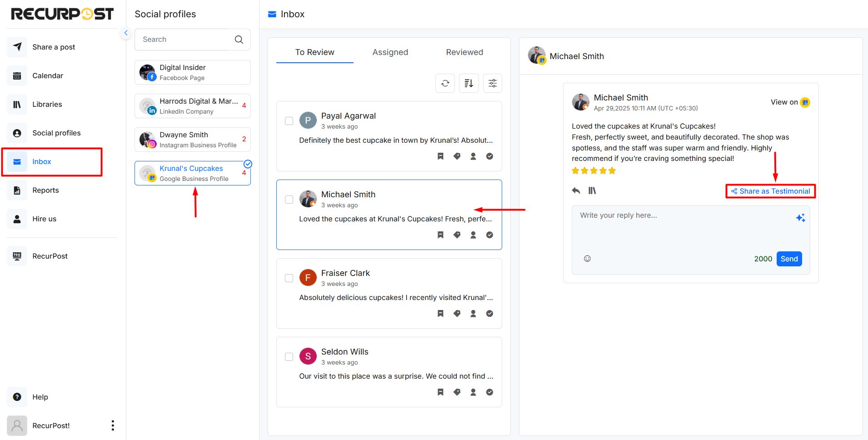This screenshot has width=868, height=440.
Task: Open library icon under review detail
Action: (x=592, y=190)
